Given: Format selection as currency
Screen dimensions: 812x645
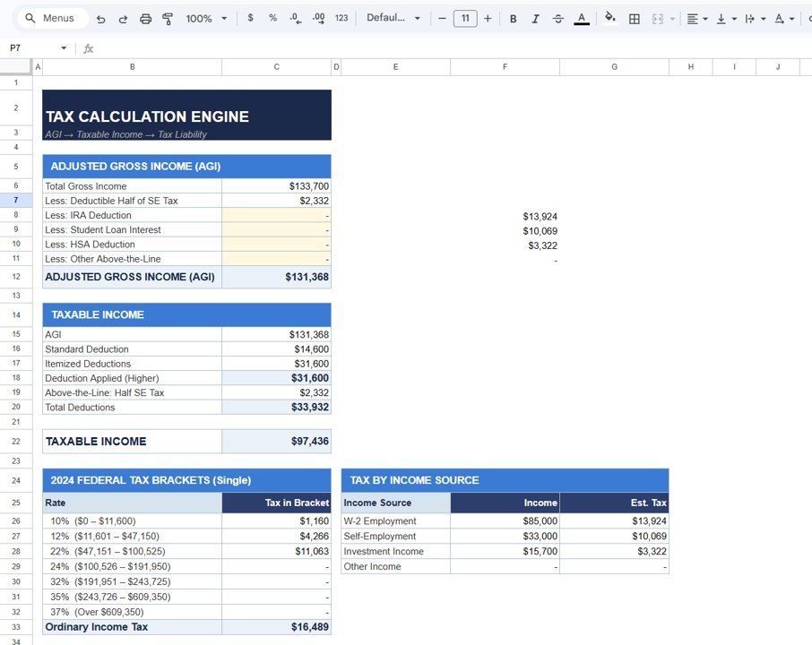Looking at the screenshot, I should (x=250, y=17).
